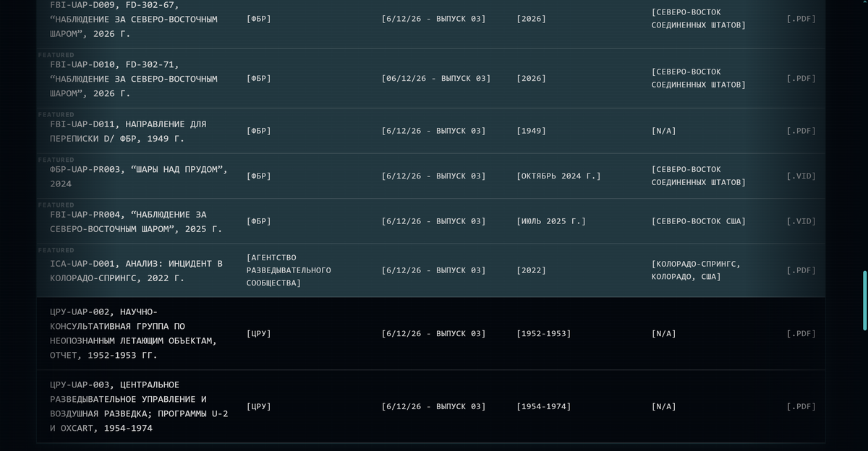Click [ФБР] agency cell in FBI-UAP-D010 row

pos(259,78)
